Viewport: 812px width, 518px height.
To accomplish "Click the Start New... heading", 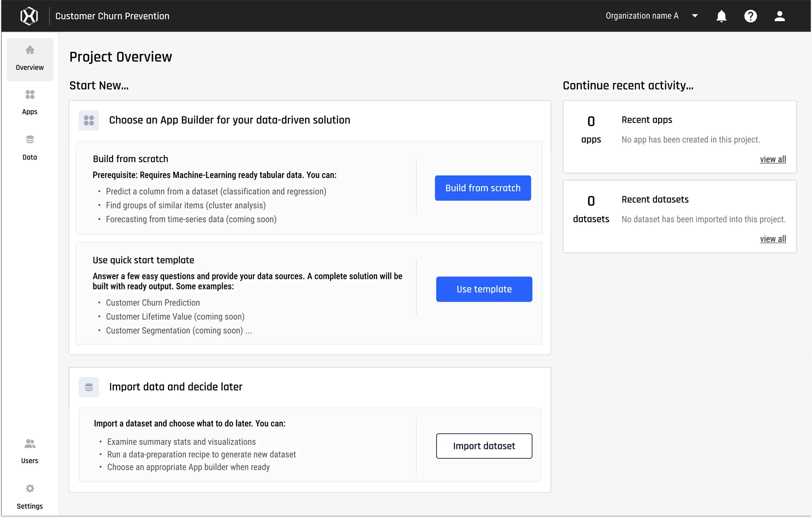I will 99,86.
